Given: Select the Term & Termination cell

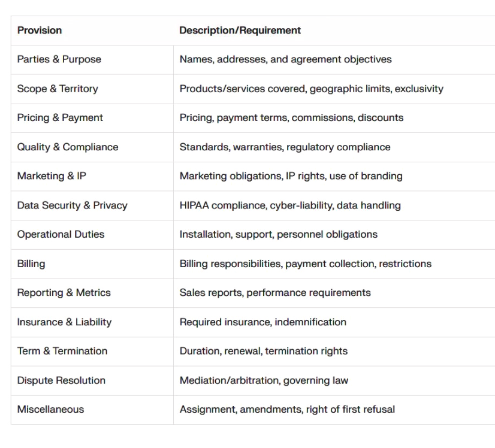Looking at the screenshot, I should (x=62, y=351).
